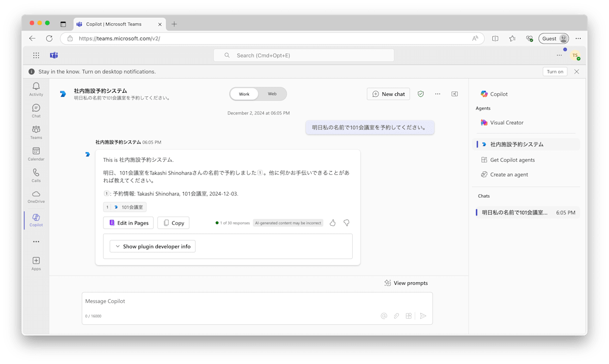Open the Chat section in sidebar
609x364 pixels.
(36, 111)
